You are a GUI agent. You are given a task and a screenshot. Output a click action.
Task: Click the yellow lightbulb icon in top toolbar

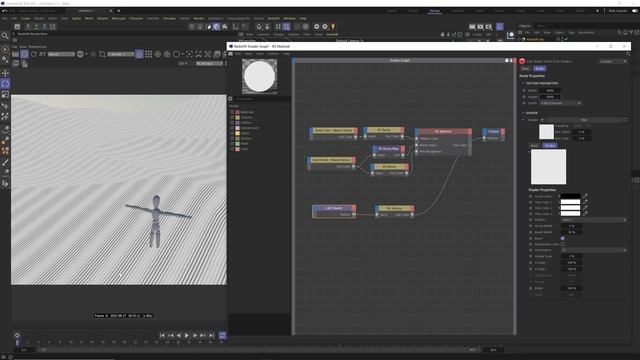click(x=333, y=27)
